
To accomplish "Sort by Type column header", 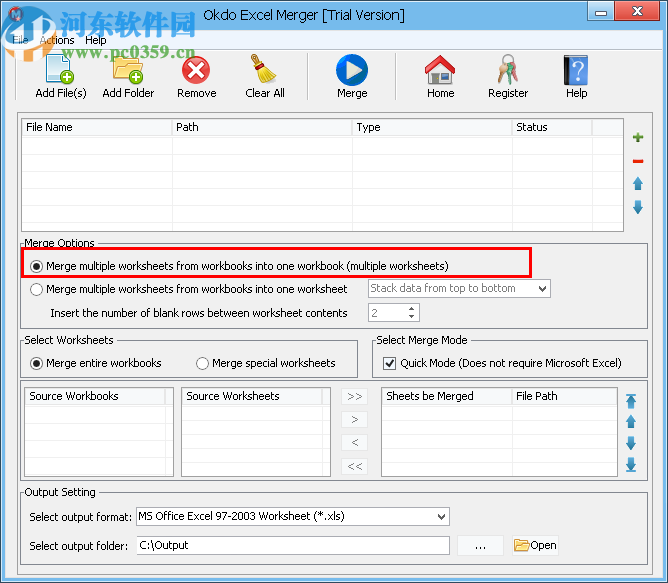I will pos(432,127).
